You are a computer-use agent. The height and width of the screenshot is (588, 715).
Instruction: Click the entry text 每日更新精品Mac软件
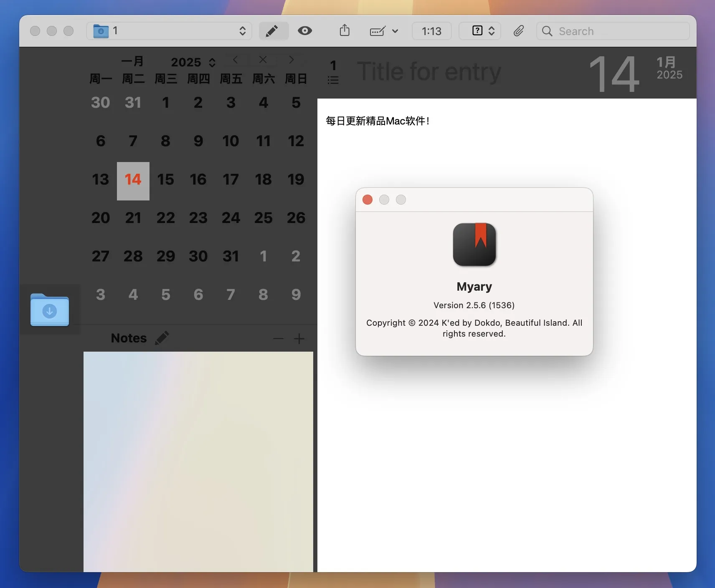tap(378, 121)
